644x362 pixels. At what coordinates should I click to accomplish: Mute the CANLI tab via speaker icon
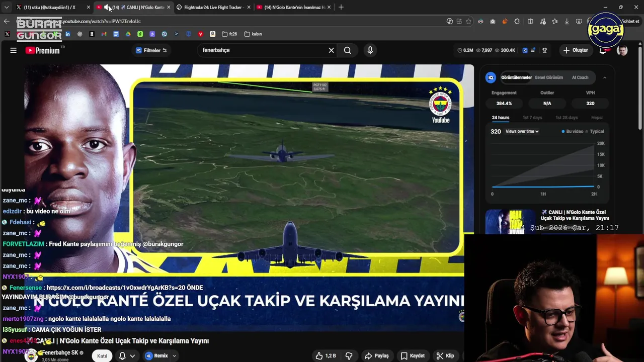(107, 8)
